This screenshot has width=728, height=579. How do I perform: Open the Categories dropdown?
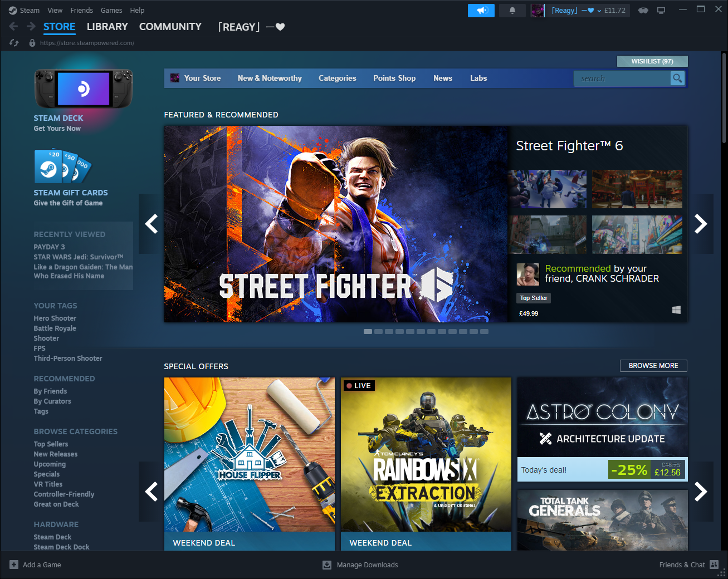coord(337,78)
